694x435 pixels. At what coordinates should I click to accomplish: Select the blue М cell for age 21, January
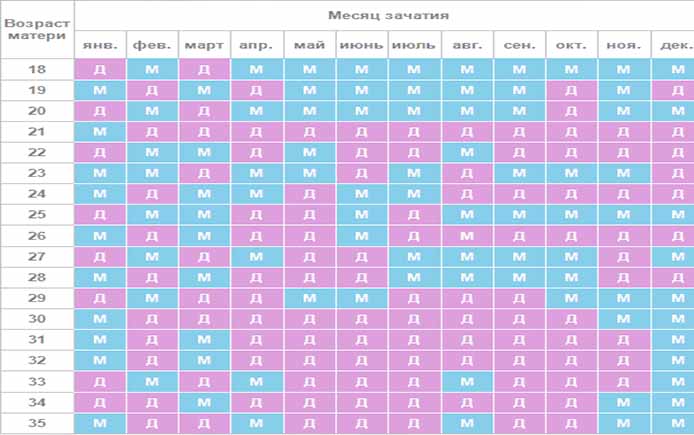(x=100, y=132)
